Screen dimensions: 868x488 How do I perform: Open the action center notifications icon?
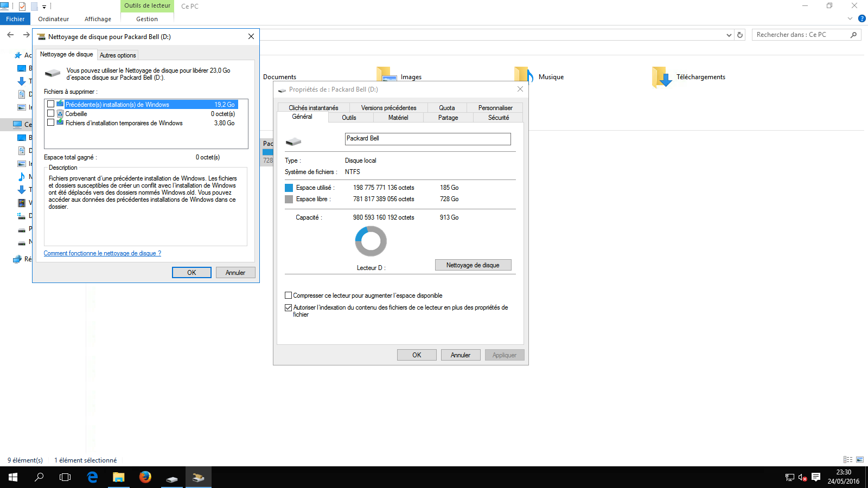(816, 477)
